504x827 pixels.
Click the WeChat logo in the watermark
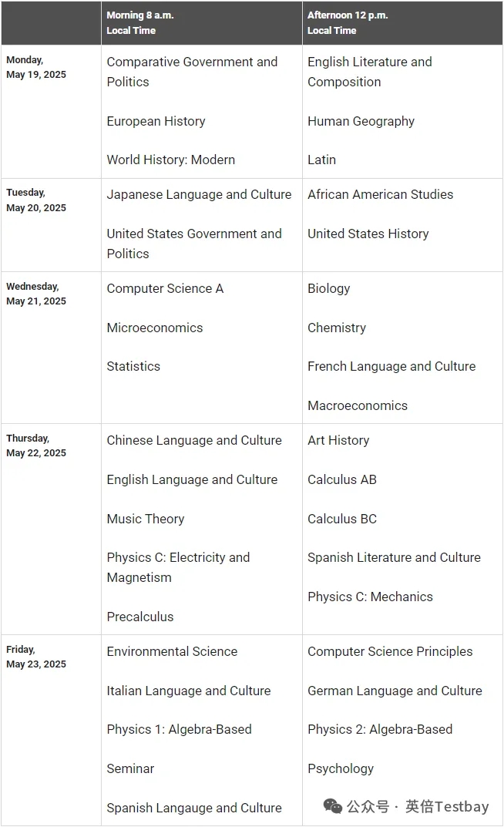point(333,805)
